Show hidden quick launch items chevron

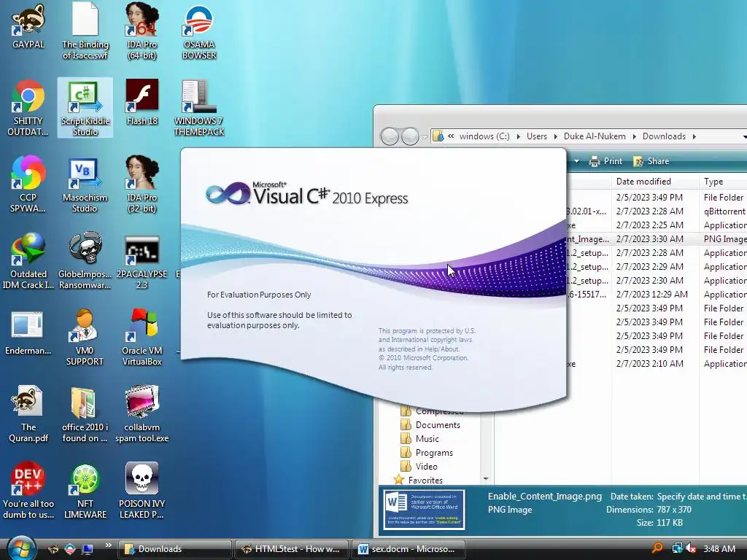[x=108, y=545]
